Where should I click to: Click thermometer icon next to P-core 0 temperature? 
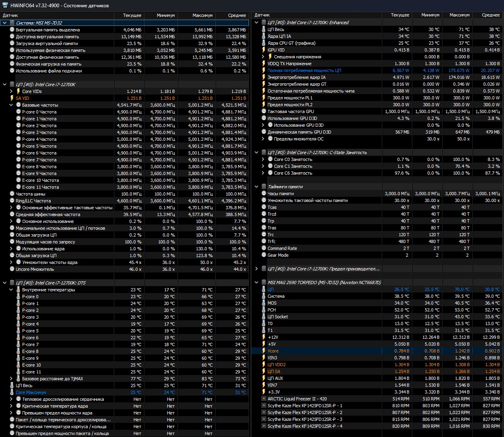pyautogui.click(x=18, y=297)
